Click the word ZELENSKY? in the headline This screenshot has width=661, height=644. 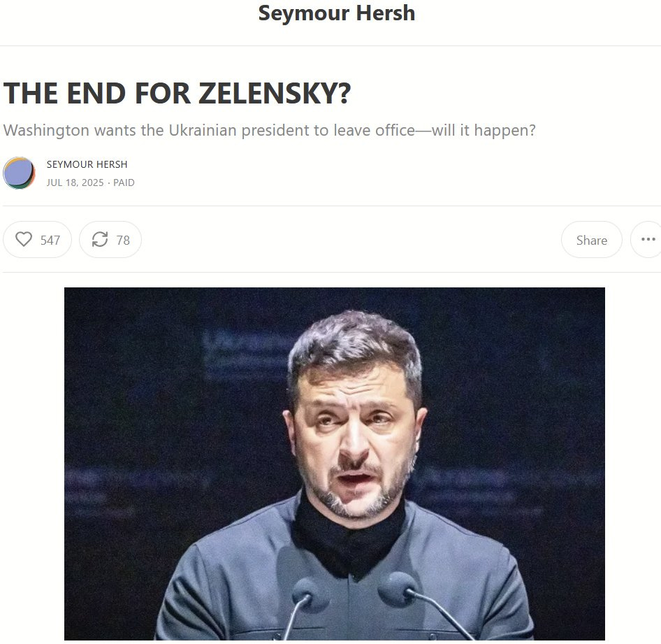pos(275,93)
